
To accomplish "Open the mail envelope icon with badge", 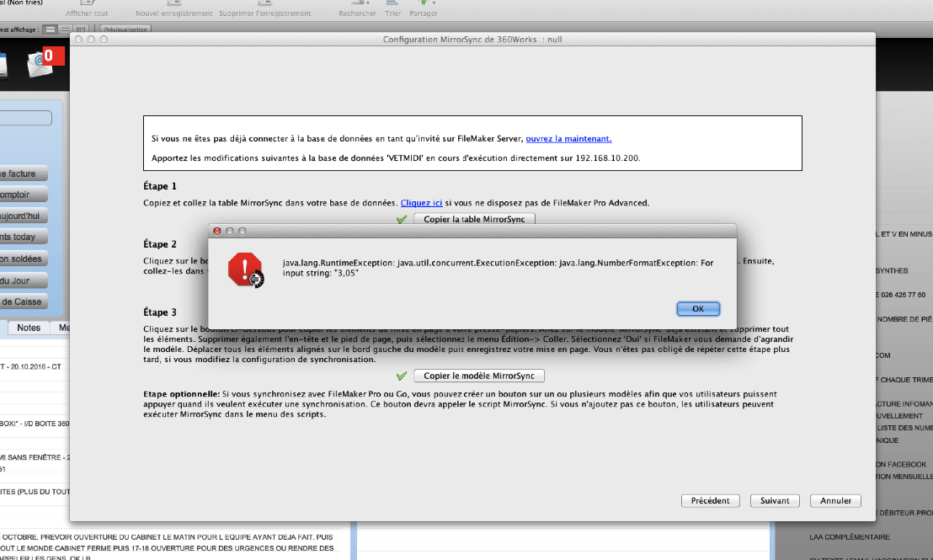I will [x=41, y=64].
